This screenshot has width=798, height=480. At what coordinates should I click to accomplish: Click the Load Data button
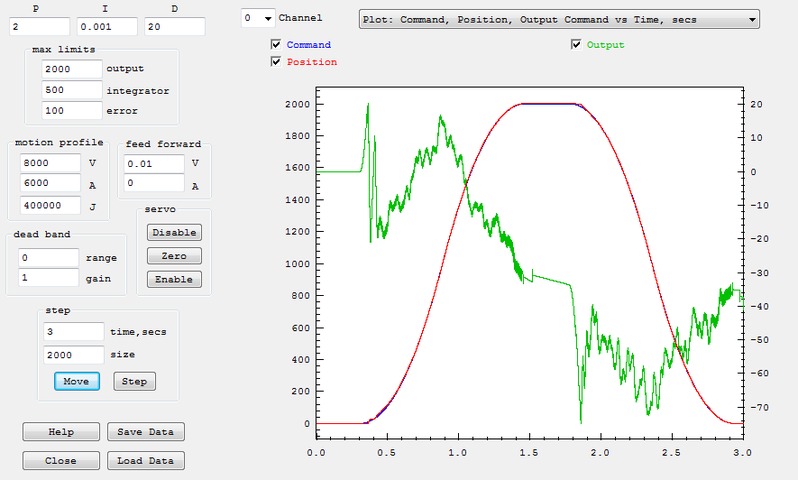coord(145,461)
